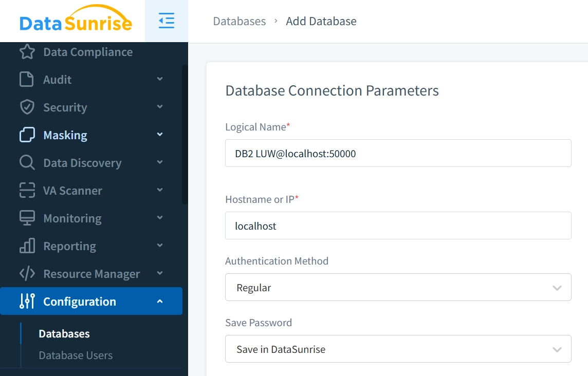Go to Databases breadcrumb link
This screenshot has width=588, height=376.
240,21
